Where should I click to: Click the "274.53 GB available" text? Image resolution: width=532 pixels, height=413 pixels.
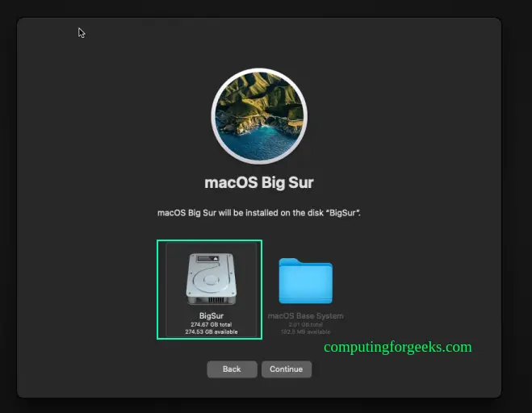coord(211,332)
